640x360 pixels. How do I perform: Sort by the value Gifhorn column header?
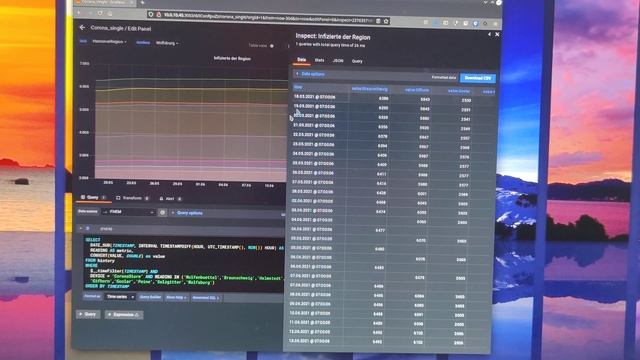pyautogui.click(x=417, y=90)
